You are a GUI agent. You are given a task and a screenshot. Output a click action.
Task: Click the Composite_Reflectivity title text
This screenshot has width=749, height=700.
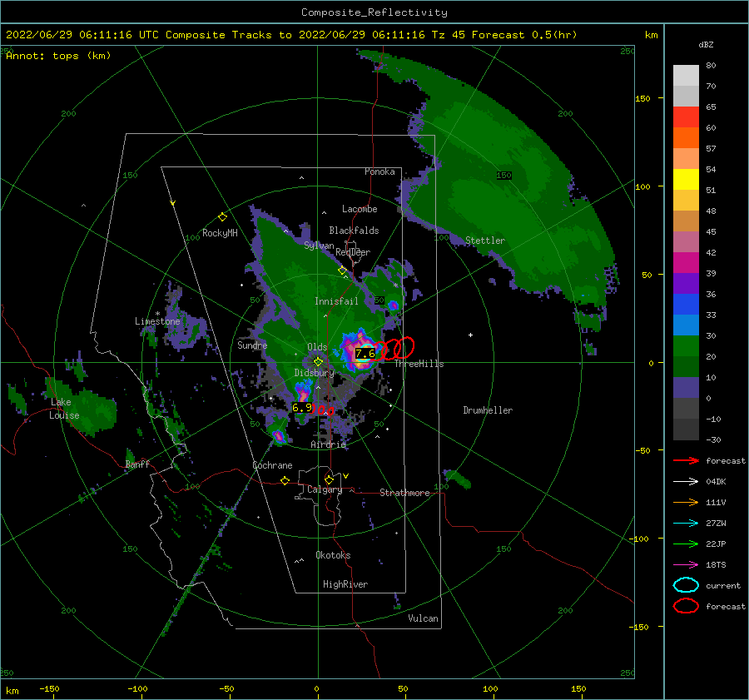(374, 12)
